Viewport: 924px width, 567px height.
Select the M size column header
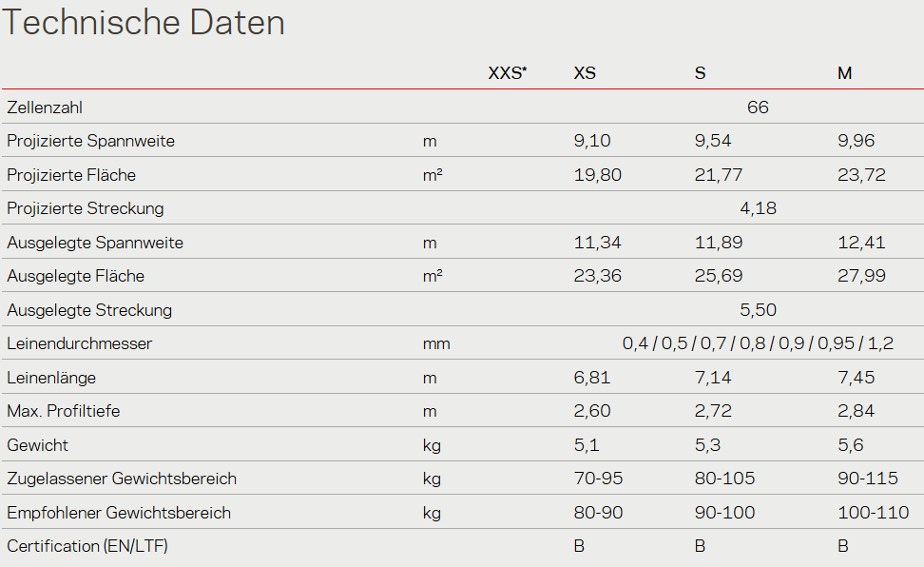[844, 73]
